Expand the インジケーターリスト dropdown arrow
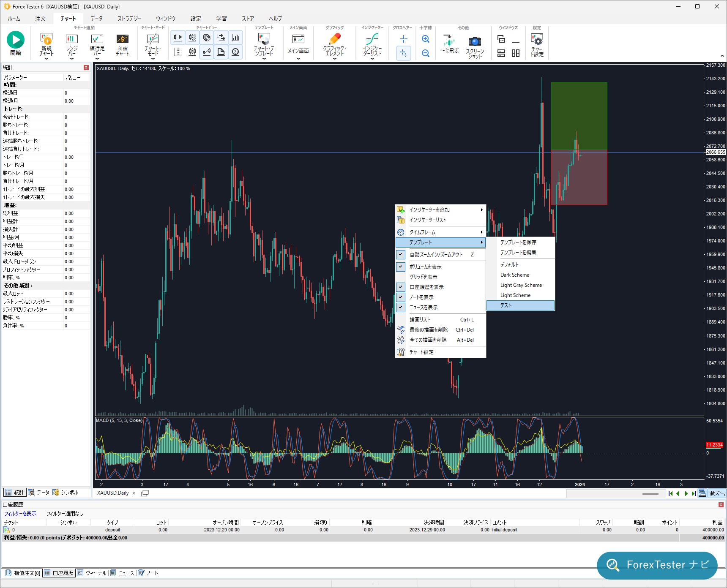 click(372, 59)
